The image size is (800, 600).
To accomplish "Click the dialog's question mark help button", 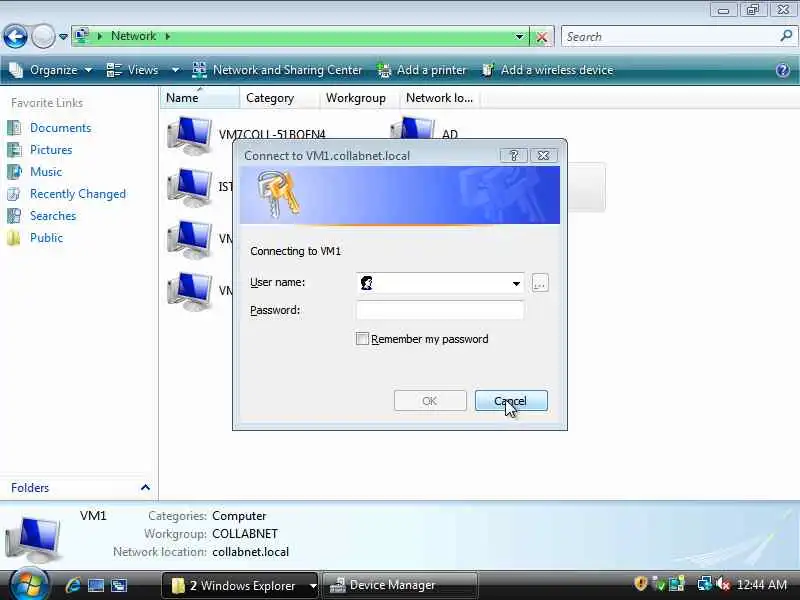I will point(514,156).
